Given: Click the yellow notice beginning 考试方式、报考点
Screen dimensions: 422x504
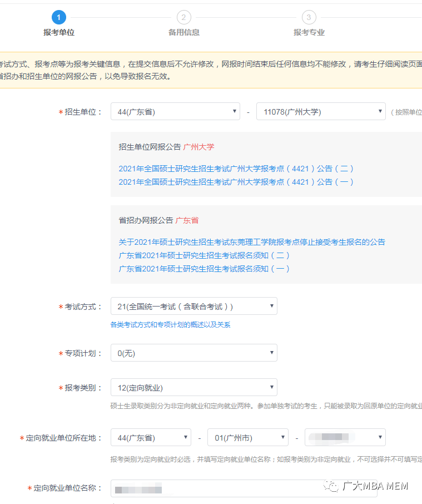Looking at the screenshot, I should click(211, 70).
